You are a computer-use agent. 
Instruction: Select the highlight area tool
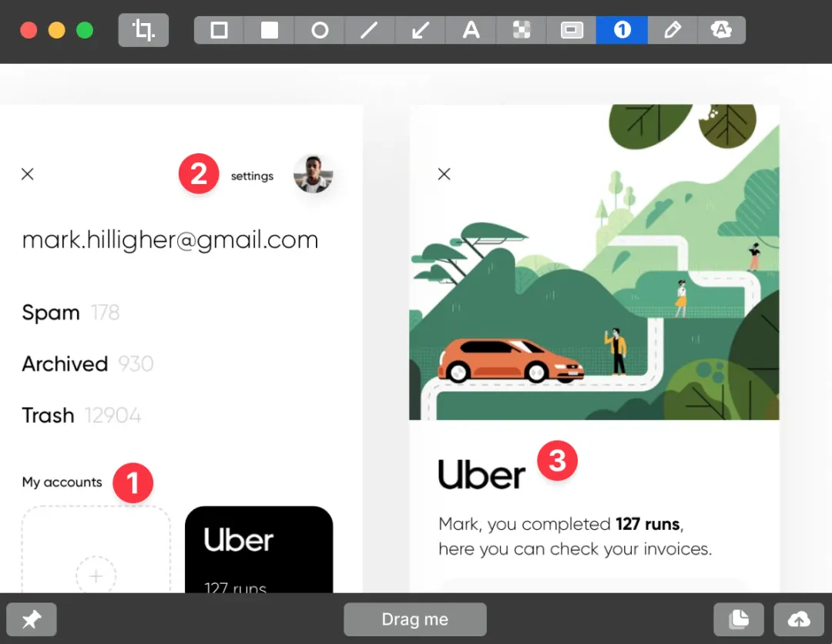(572, 30)
